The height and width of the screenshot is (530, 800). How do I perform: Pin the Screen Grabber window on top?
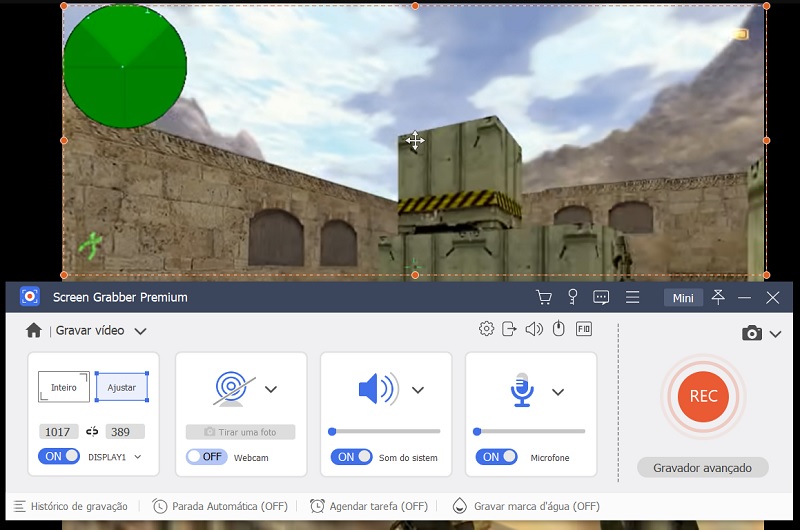click(718, 297)
